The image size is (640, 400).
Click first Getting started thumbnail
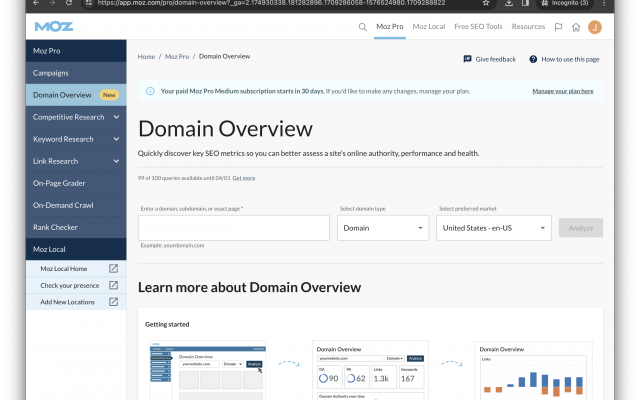click(207, 370)
